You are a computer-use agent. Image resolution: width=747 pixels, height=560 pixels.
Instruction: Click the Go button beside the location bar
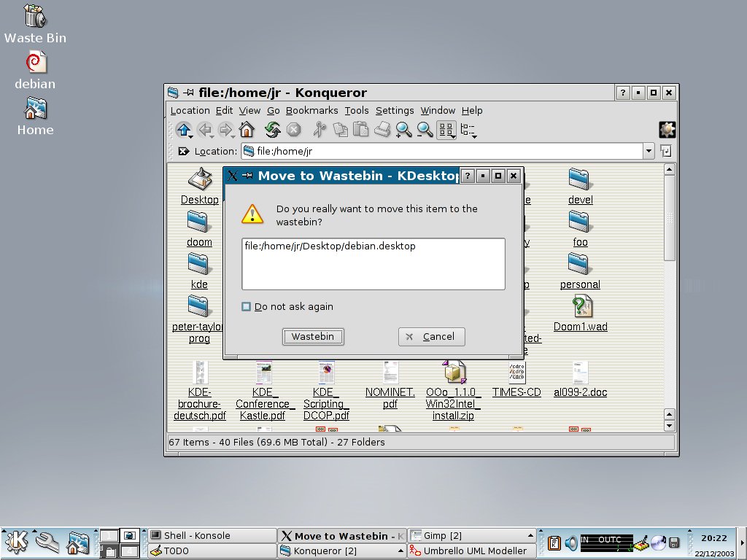(x=666, y=152)
